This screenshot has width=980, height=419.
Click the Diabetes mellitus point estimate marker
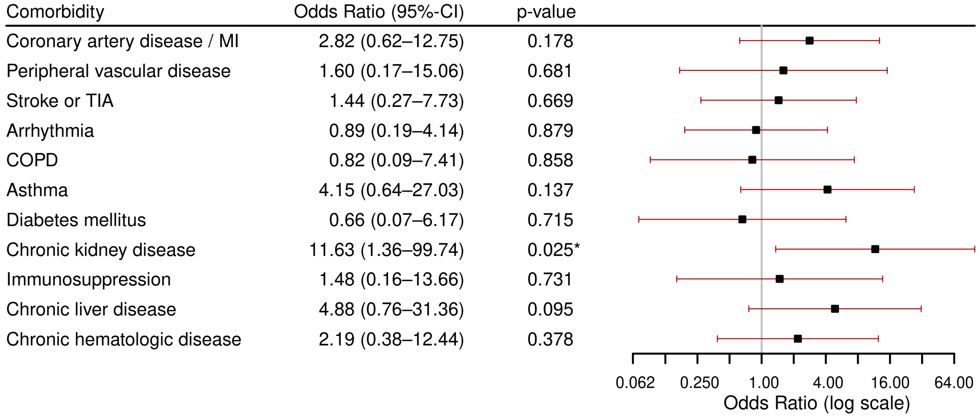pyautogui.click(x=742, y=219)
